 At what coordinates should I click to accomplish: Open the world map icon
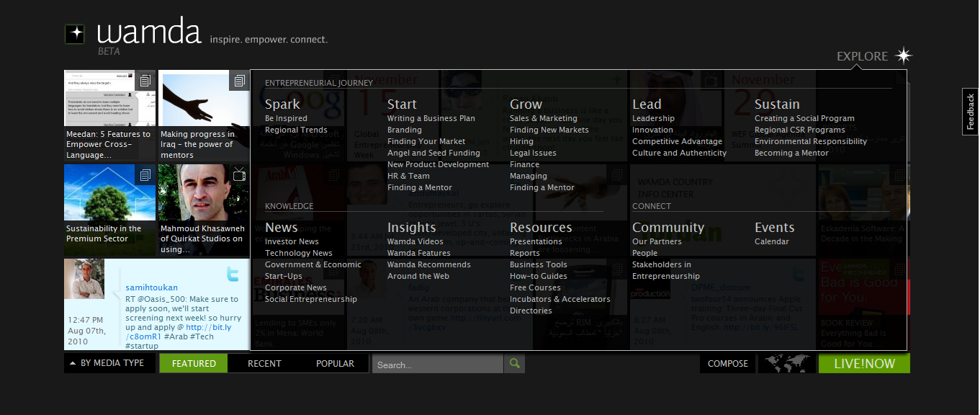click(x=787, y=364)
